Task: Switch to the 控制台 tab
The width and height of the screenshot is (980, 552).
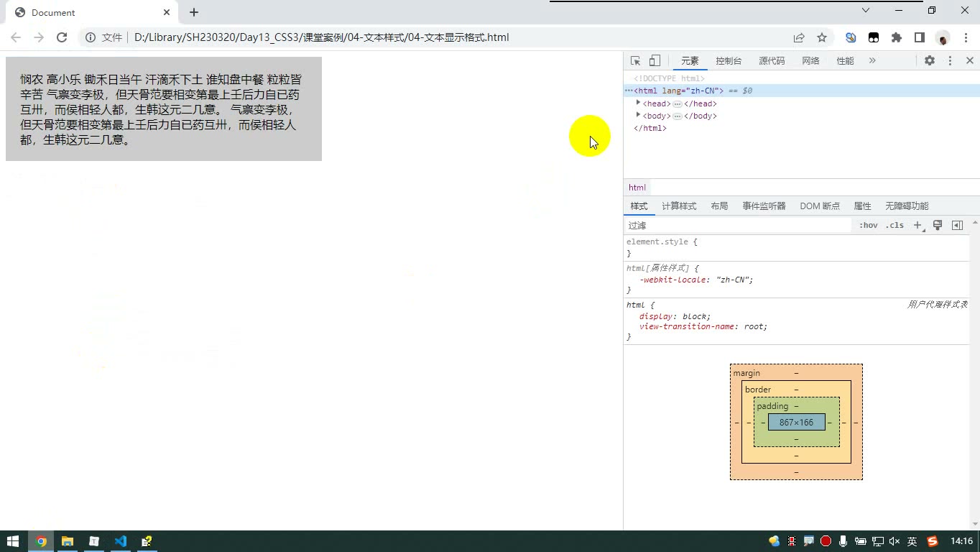Action: 729,61
